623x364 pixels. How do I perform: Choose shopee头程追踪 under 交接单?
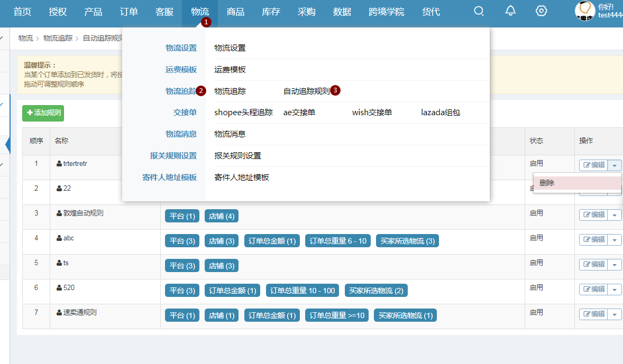pos(243,113)
